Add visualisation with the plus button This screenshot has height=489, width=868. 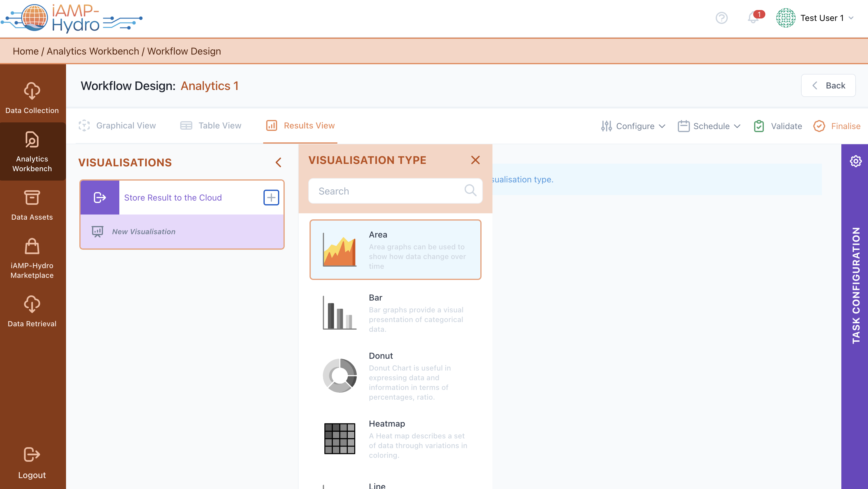coord(271,198)
